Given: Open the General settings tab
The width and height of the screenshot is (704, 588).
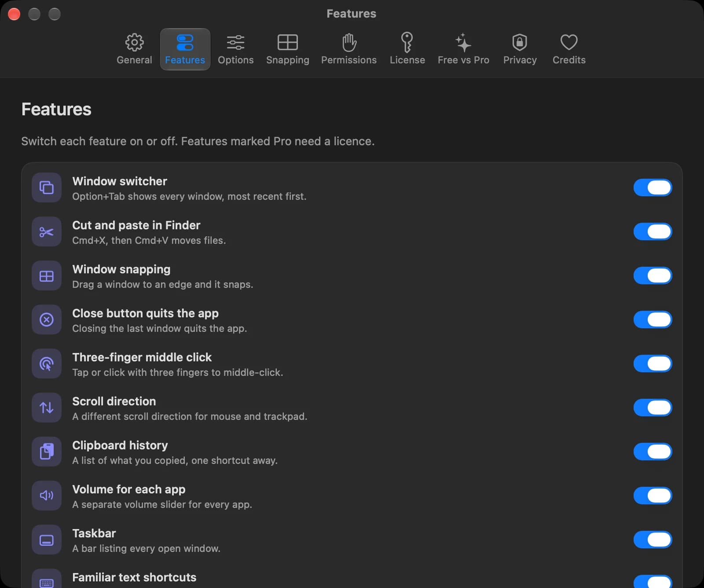Looking at the screenshot, I should (x=134, y=49).
